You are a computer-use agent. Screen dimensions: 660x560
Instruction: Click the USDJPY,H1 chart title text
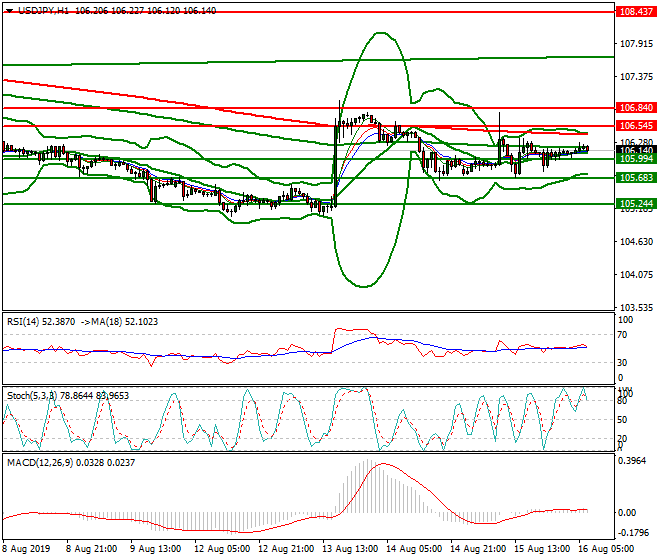coord(43,11)
